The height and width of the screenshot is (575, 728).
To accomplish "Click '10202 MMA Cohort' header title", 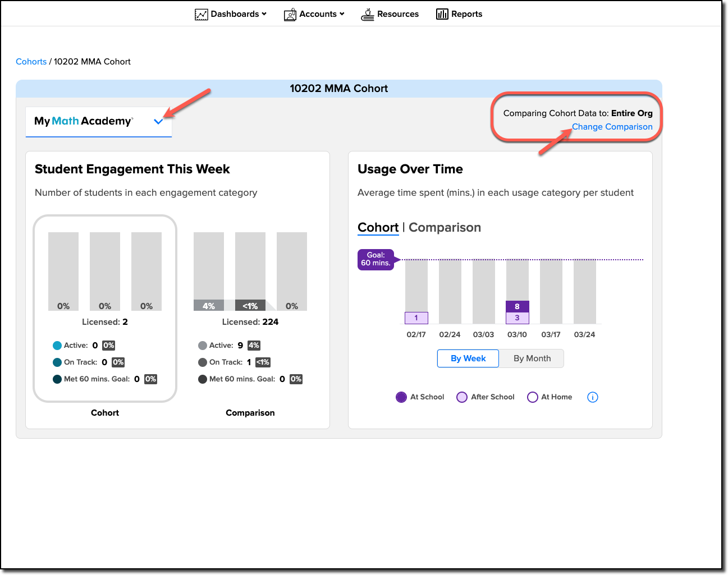I will (x=339, y=89).
